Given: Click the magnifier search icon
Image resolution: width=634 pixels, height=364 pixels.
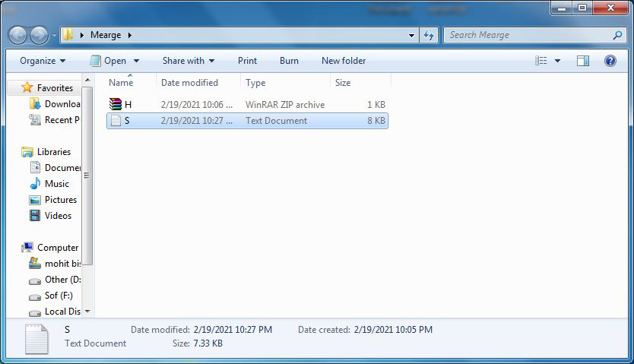Looking at the screenshot, I should 617,35.
